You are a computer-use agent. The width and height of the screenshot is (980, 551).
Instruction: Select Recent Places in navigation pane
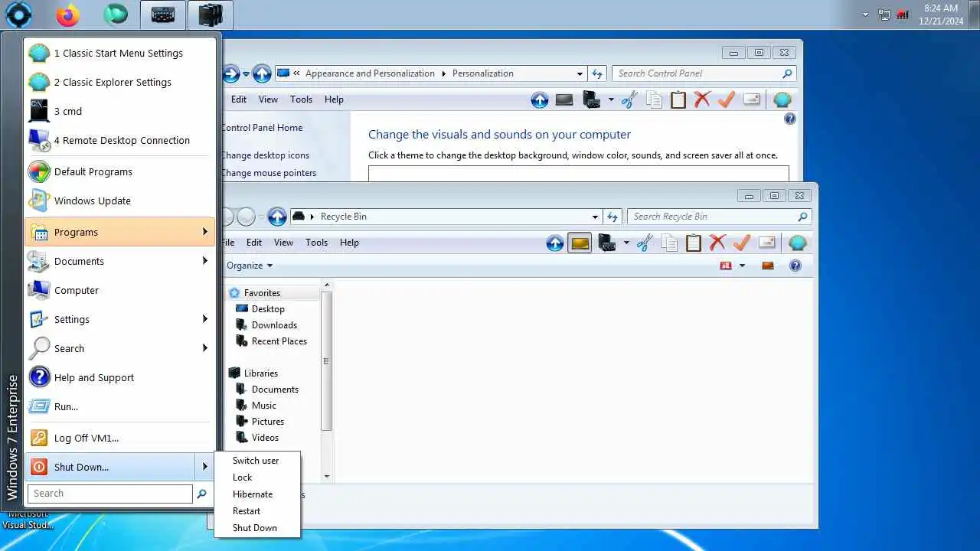279,341
